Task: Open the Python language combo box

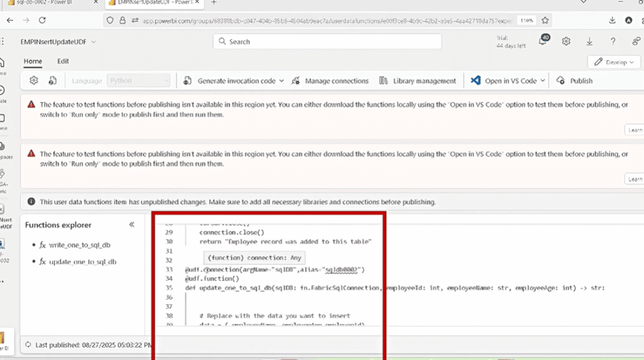Action: tap(138, 80)
